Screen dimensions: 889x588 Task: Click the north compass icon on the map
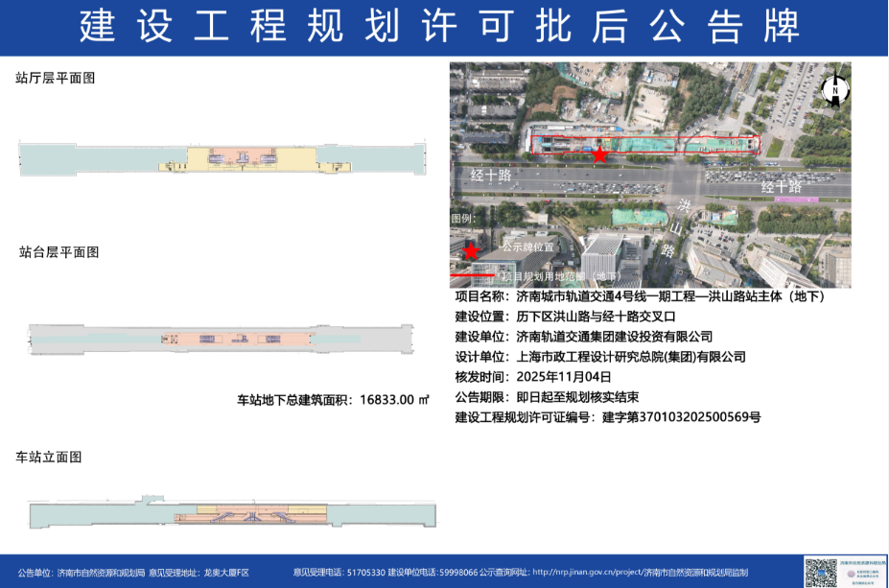[x=835, y=89]
